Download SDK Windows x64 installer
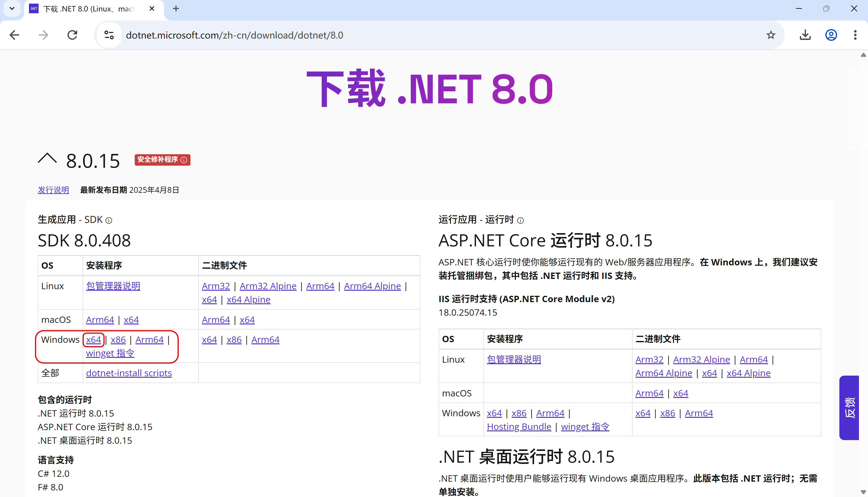This screenshot has width=868, height=497. click(93, 340)
